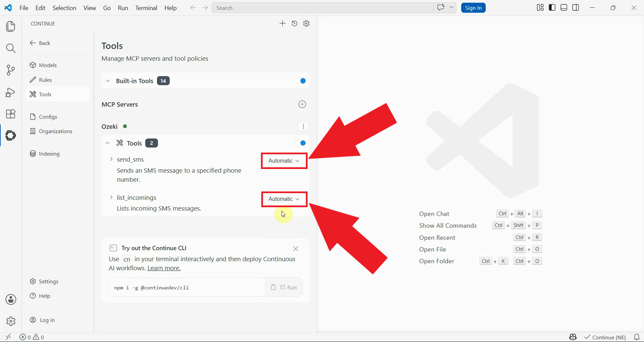Copy the npm install command

coord(273,287)
